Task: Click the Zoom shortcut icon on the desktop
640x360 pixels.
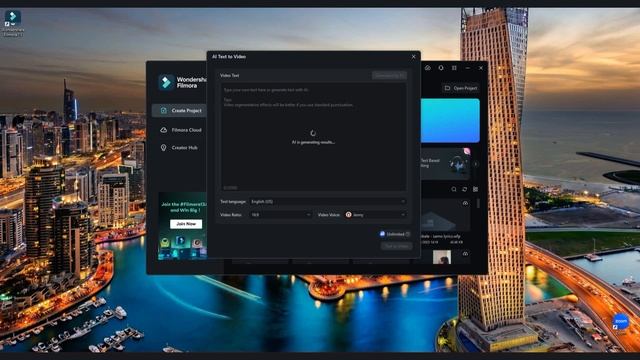Action: point(620,322)
